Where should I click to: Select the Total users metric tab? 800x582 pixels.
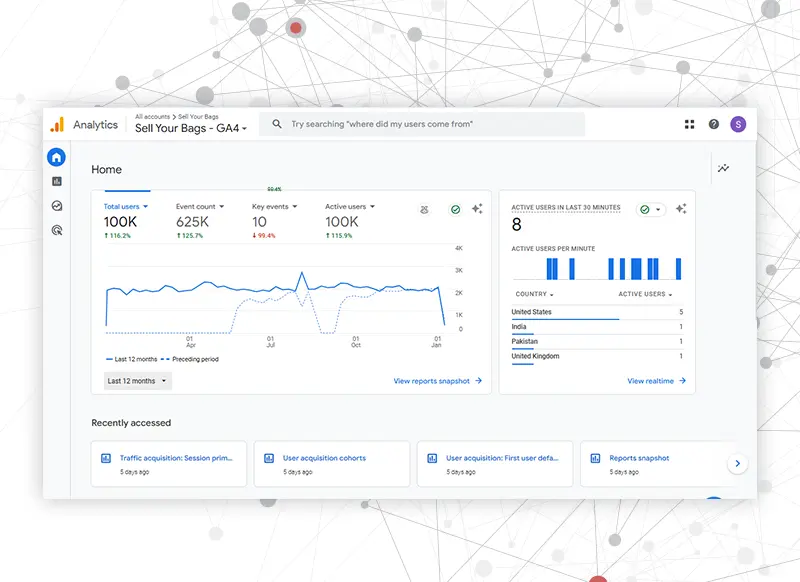point(125,207)
